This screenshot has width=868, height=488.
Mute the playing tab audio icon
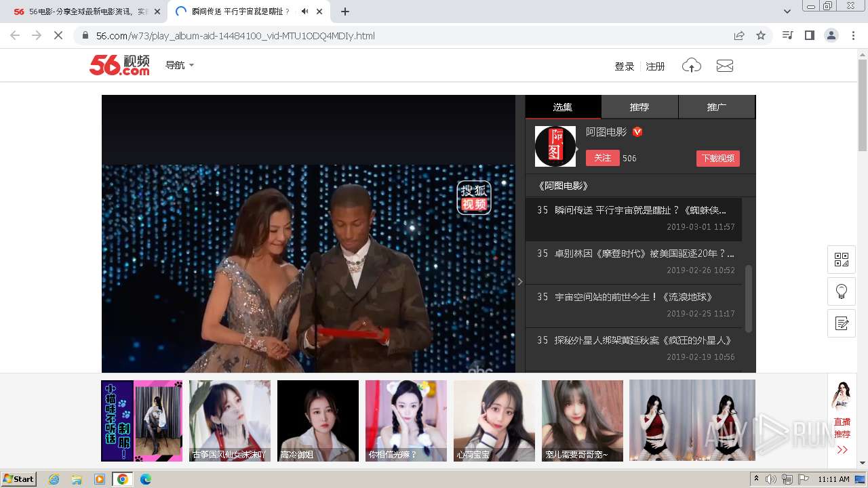tap(304, 12)
